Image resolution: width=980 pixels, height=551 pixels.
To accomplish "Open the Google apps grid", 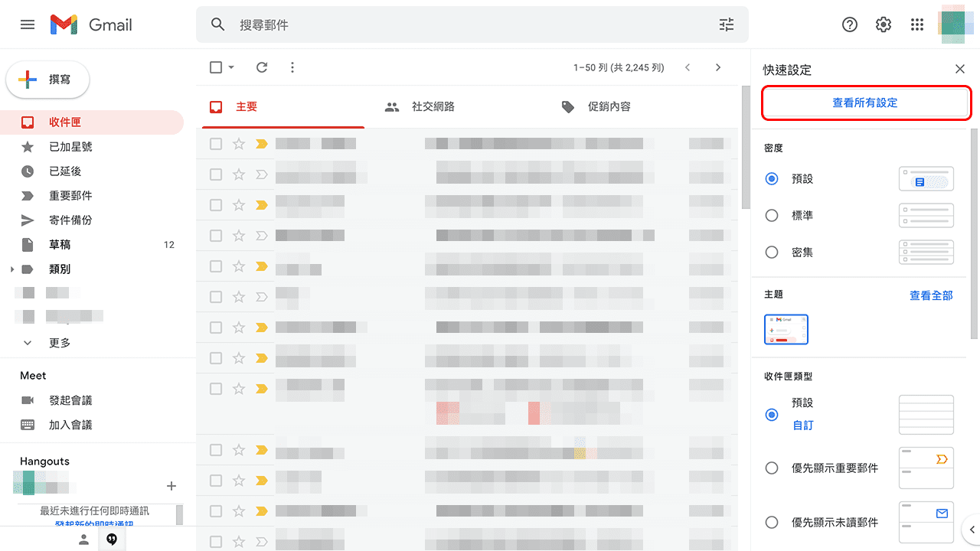I will (916, 24).
